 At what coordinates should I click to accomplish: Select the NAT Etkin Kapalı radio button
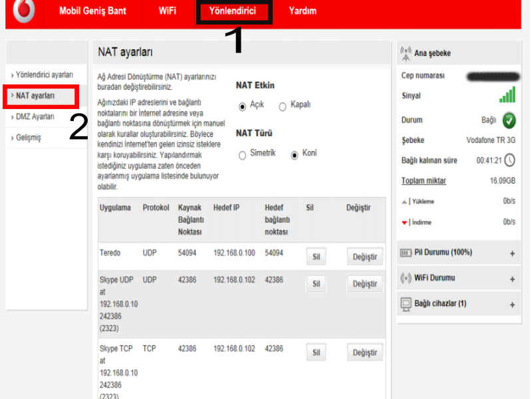pyautogui.click(x=283, y=106)
